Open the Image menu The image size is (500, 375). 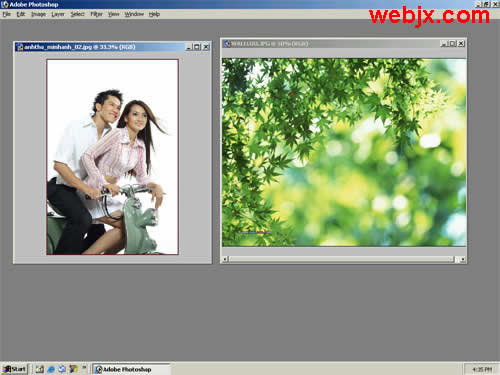click(x=39, y=14)
